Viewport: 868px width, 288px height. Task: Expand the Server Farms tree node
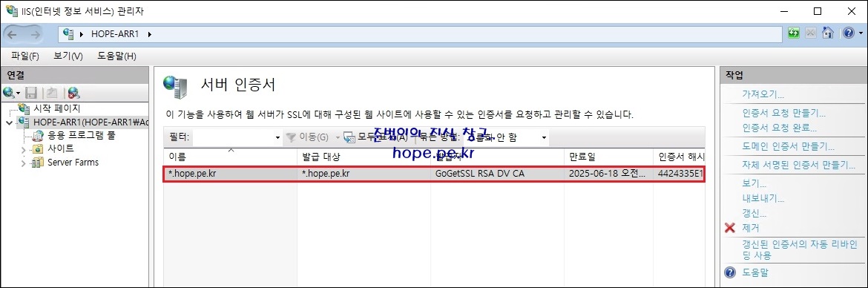pos(23,163)
